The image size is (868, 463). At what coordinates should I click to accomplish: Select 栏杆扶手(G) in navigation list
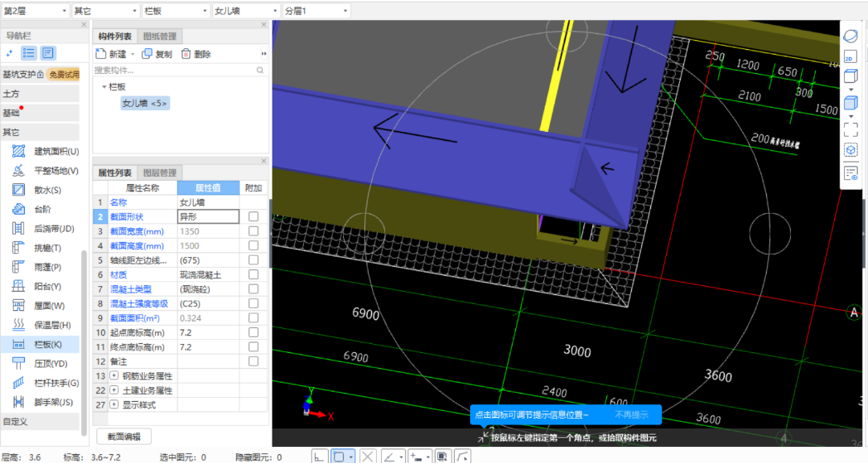[x=45, y=383]
